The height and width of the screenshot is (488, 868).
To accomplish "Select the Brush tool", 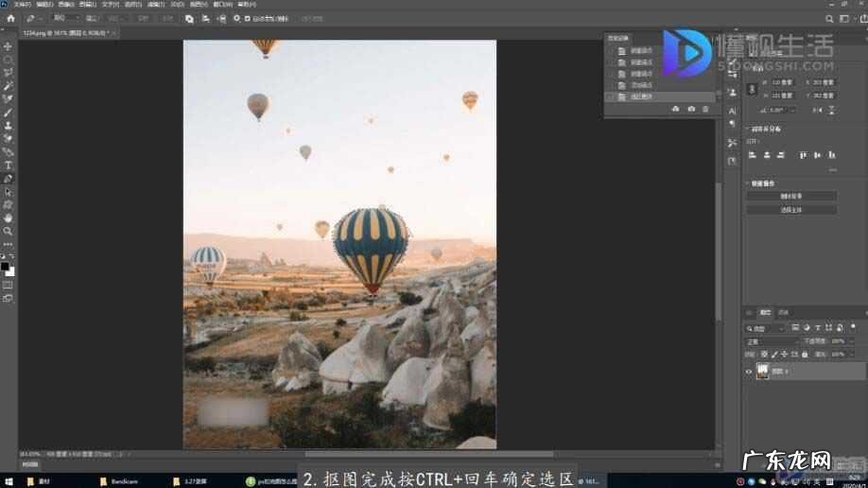I will (x=9, y=112).
